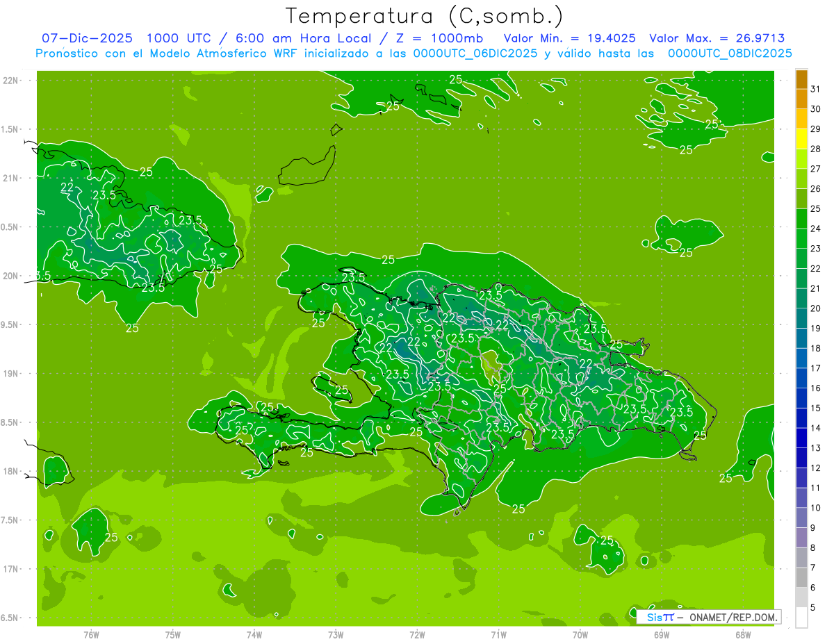The height and width of the screenshot is (644, 834).
Task: Click the "18N" latitude axis label
Action: (10, 471)
